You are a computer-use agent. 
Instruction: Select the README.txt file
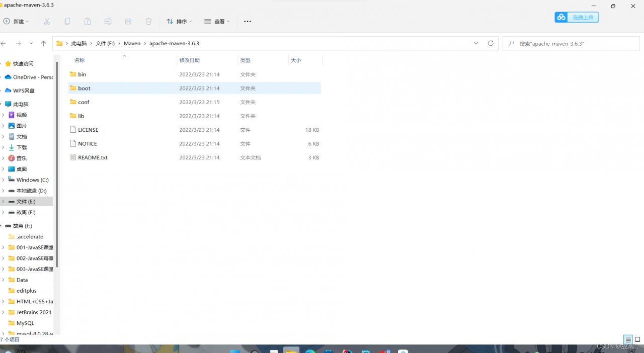point(194,157)
